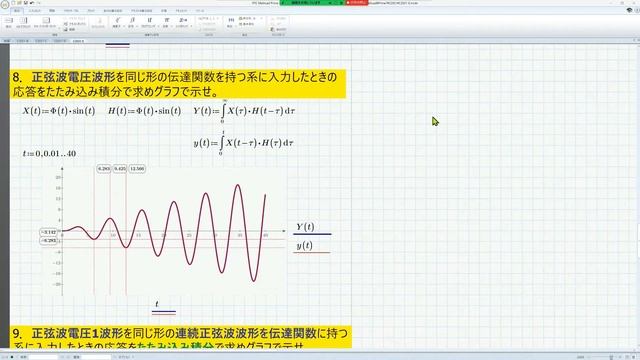Select the X(t):=Φ(t)·sin(t) definition
The width and height of the screenshot is (640, 360).
59,111
